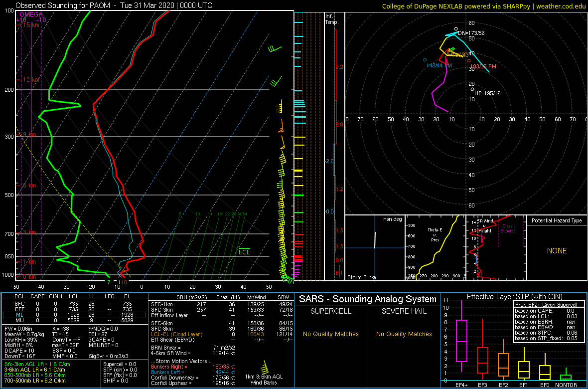Viewport: 588px width, 389px height.
Task: Click the MidRH = 8% value
Action: coord(19,346)
